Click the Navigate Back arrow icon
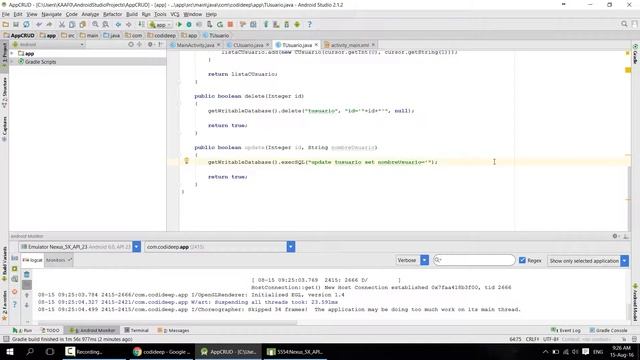Viewport: 640px width, 360px height. point(118,24)
